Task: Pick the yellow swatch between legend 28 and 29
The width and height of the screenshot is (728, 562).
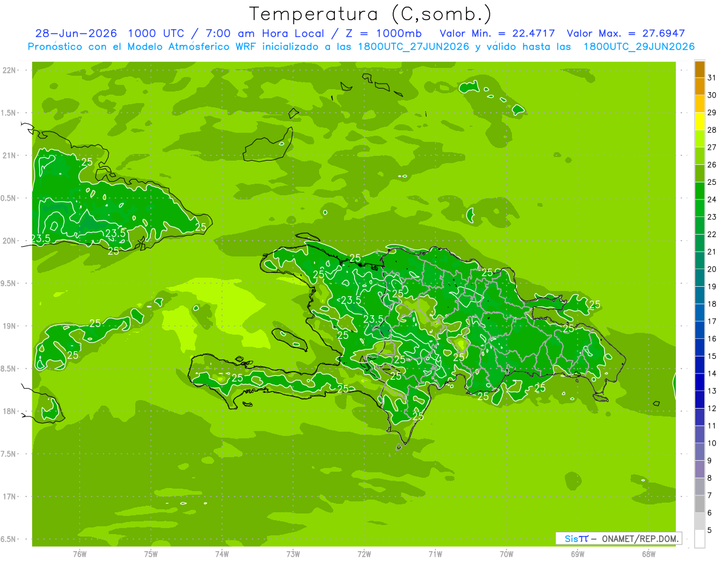Action: (x=699, y=121)
